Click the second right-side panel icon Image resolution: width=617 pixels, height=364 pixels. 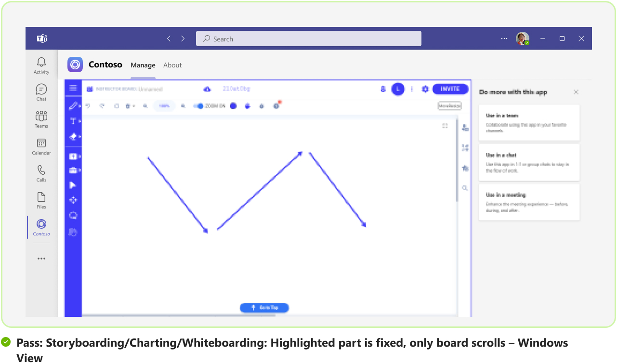pyautogui.click(x=465, y=148)
